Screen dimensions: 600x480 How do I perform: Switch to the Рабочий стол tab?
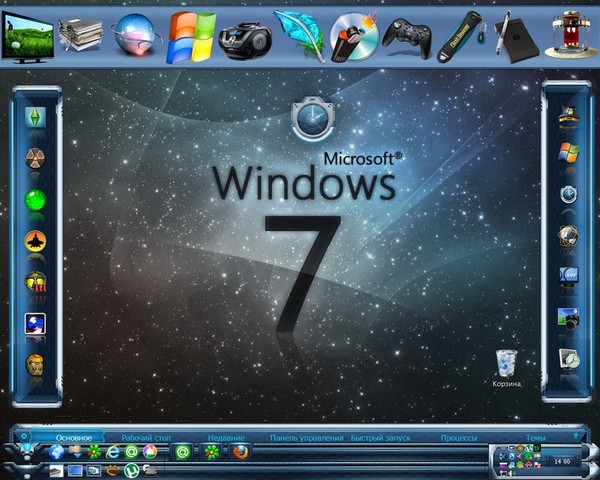tap(146, 438)
